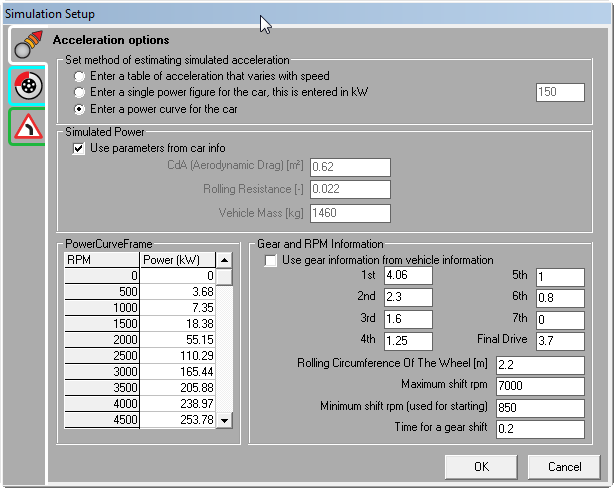
Task: Click the power curve scroll up arrow
Action: click(x=225, y=260)
